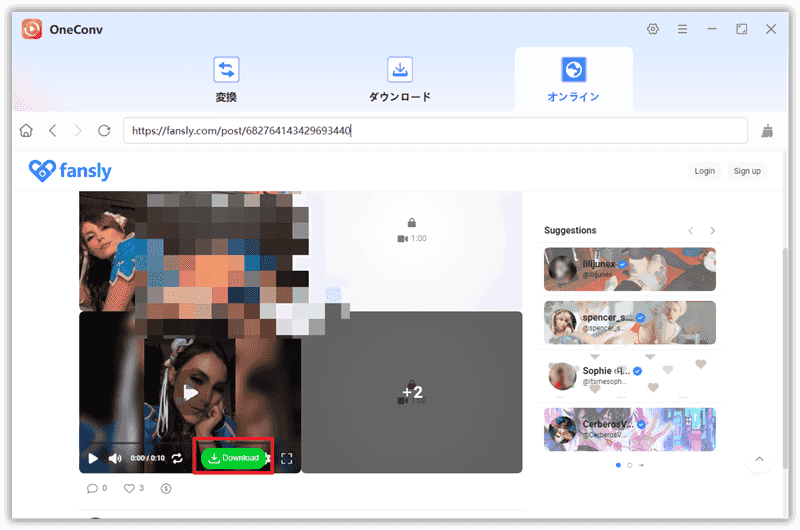Open the hamburger menu in title bar
This screenshot has width=800, height=530.
pyautogui.click(x=682, y=29)
